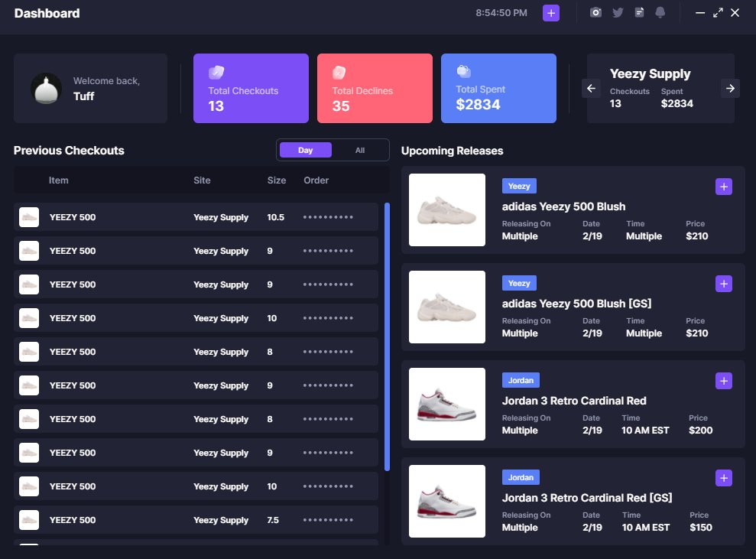Screen dimensions: 756x559
Task: Click the next-site right arrow by Yeezy Supply
Action: click(730, 88)
